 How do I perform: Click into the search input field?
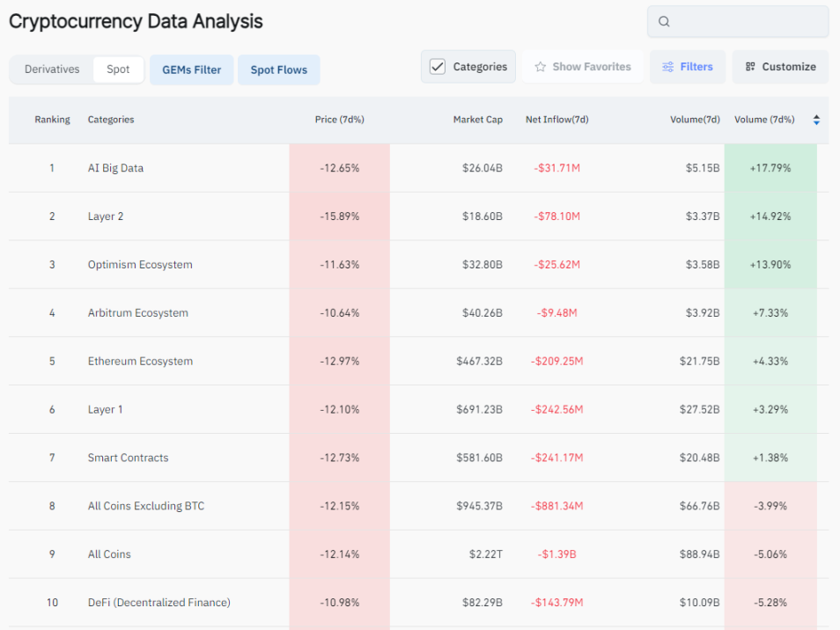tap(747, 22)
